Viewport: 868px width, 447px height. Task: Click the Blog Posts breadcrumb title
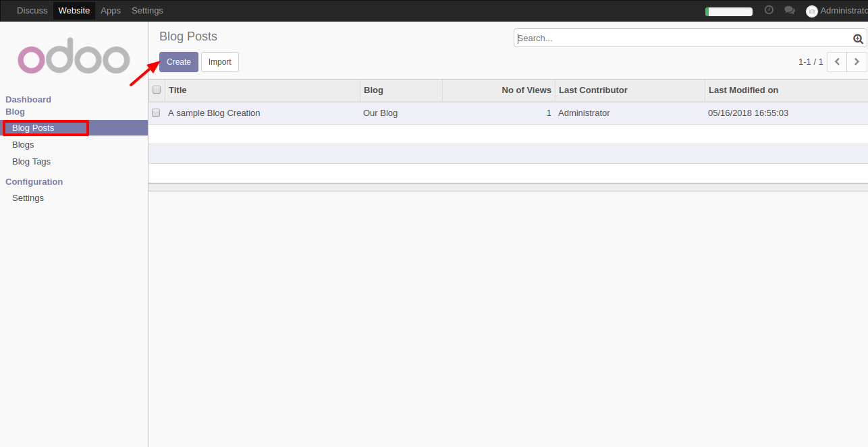[188, 36]
